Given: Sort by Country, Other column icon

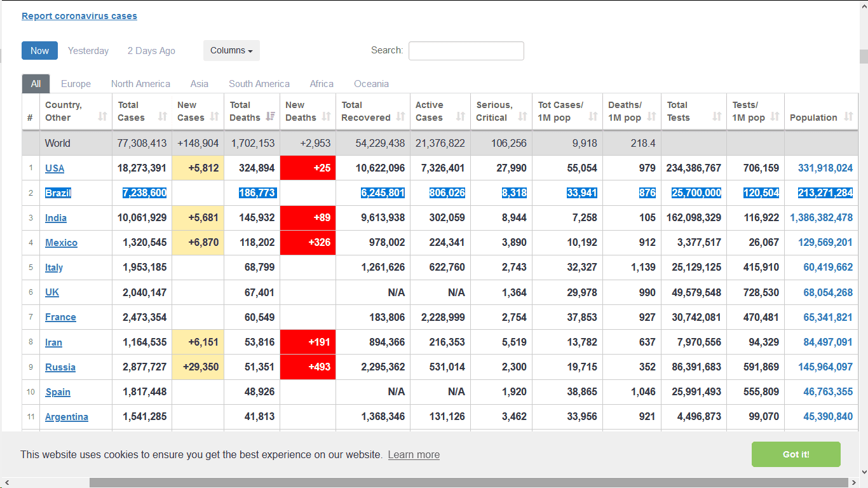Looking at the screenshot, I should click(x=102, y=117).
